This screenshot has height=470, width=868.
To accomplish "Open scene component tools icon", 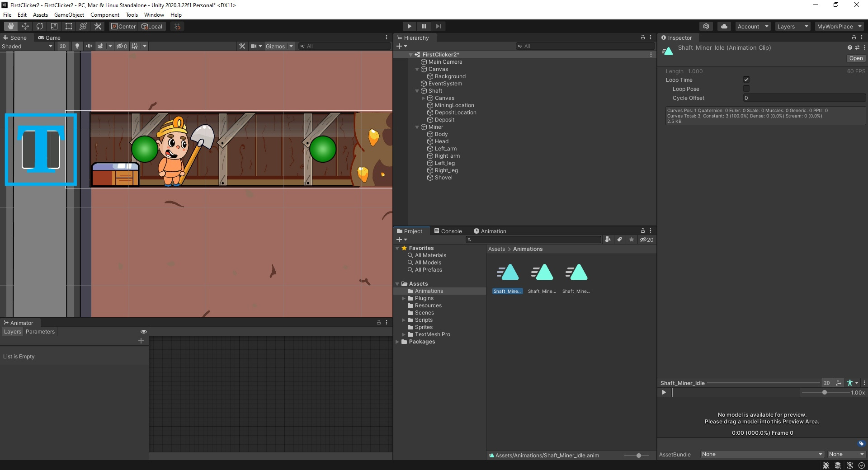I will (x=242, y=46).
